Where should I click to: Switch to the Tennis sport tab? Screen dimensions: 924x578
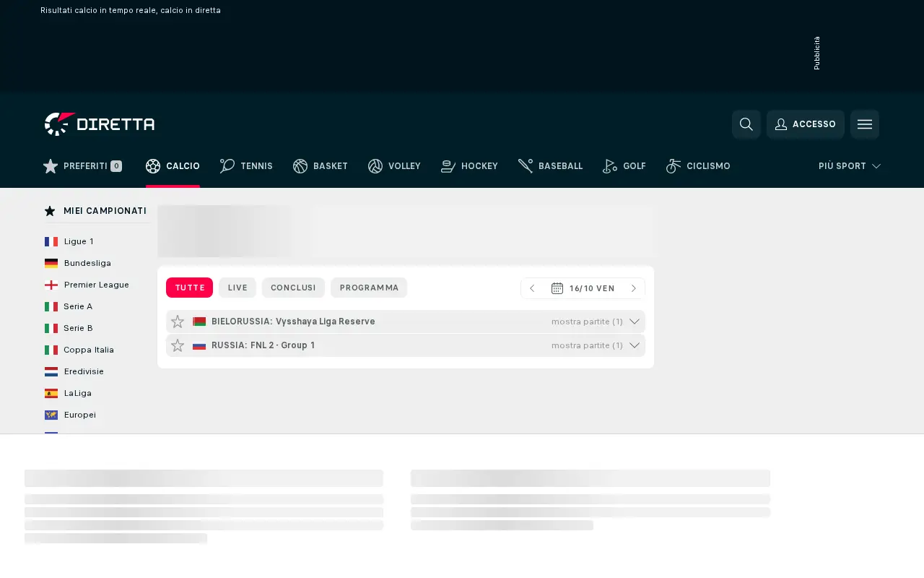pyautogui.click(x=246, y=166)
